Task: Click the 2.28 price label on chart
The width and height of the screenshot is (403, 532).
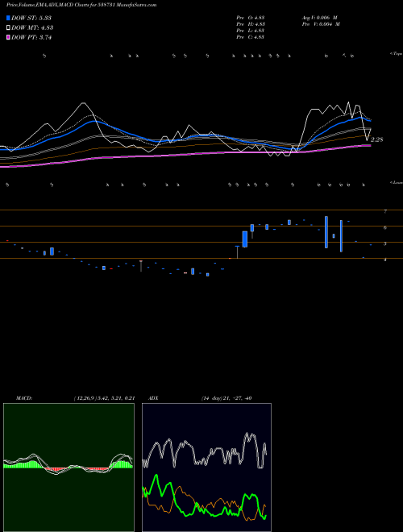Action: (x=377, y=139)
